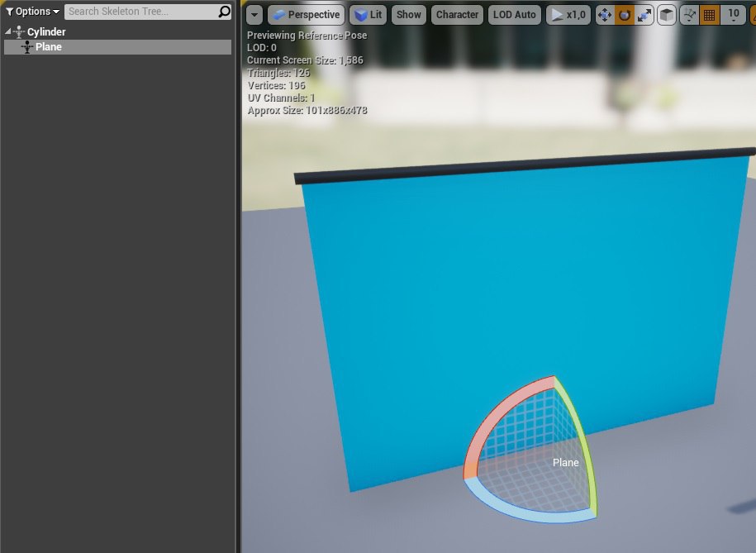Screen dimensions: 756x553
Task: Collapse the Cylinder tree node
Action: pos(8,32)
